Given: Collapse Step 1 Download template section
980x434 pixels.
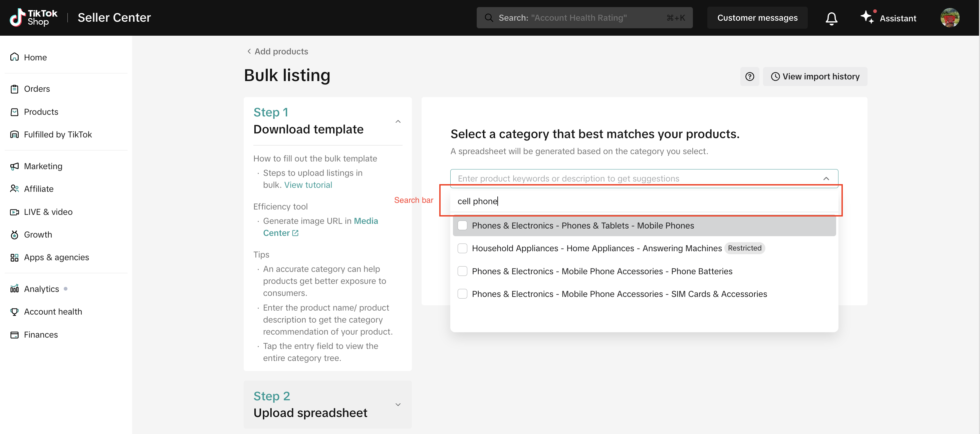Looking at the screenshot, I should (398, 121).
